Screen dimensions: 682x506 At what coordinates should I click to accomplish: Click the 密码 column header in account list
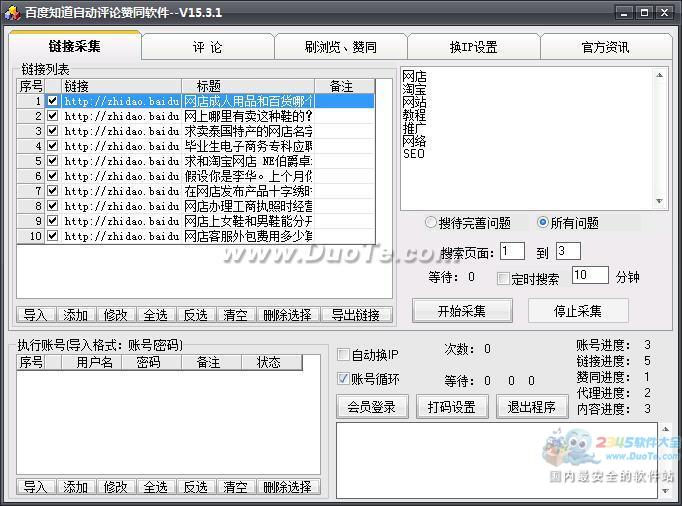[151, 362]
